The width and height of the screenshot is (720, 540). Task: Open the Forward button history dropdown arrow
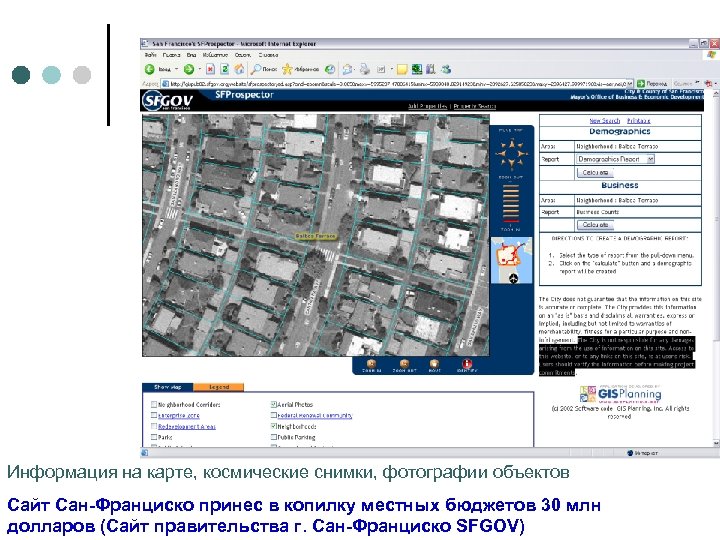point(200,69)
